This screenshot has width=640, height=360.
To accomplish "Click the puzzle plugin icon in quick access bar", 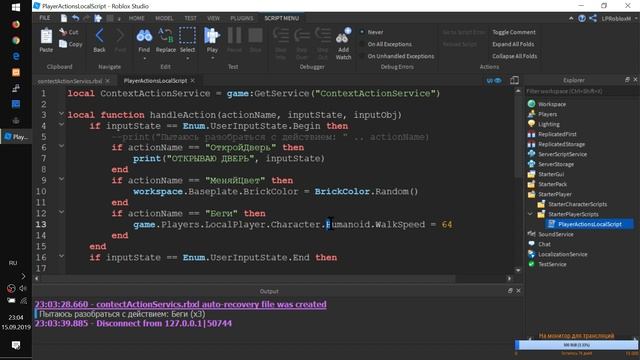I will [98, 18].
